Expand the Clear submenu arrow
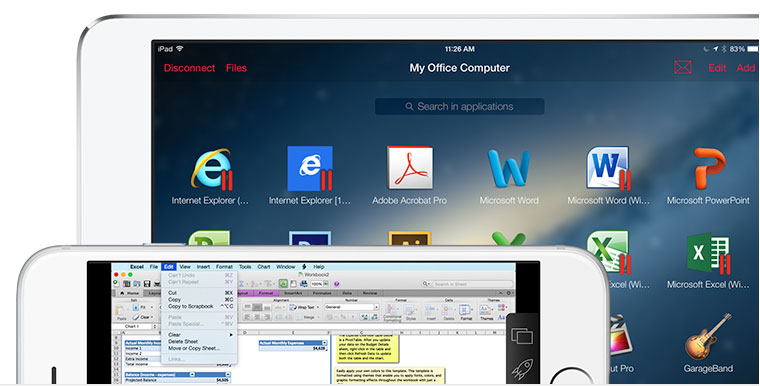Image resolution: width=760 pixels, height=386 pixels. coord(231,335)
